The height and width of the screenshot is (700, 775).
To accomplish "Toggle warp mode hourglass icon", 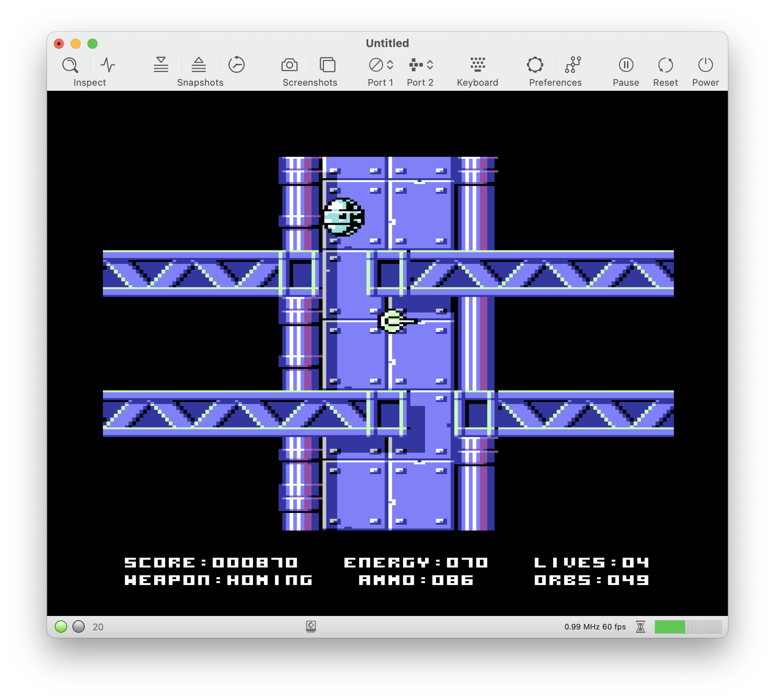I will [x=641, y=627].
